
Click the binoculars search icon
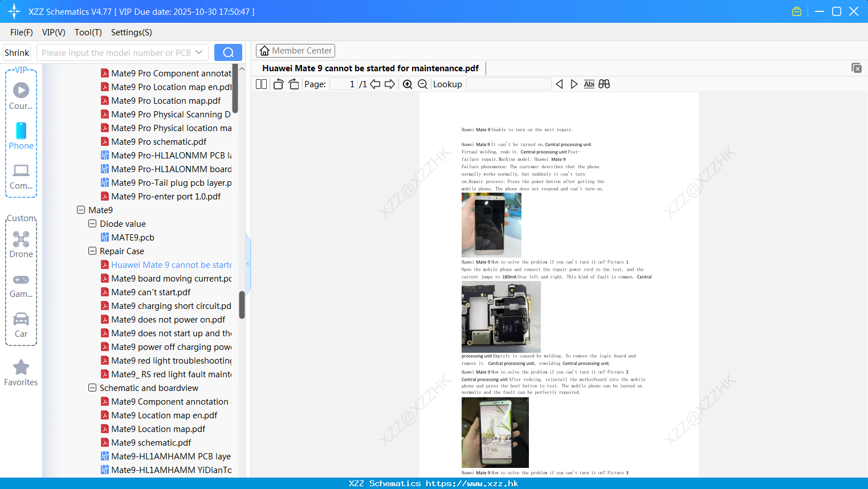604,84
